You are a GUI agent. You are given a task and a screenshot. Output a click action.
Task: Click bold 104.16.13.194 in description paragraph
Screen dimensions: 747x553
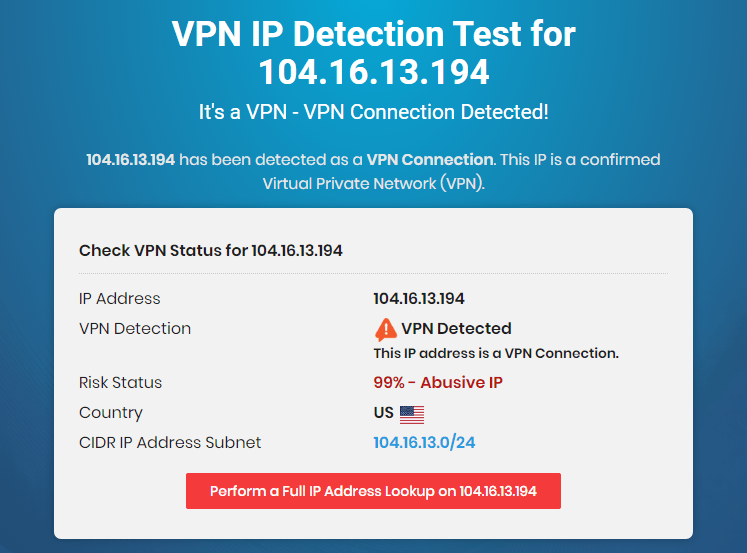point(131,160)
